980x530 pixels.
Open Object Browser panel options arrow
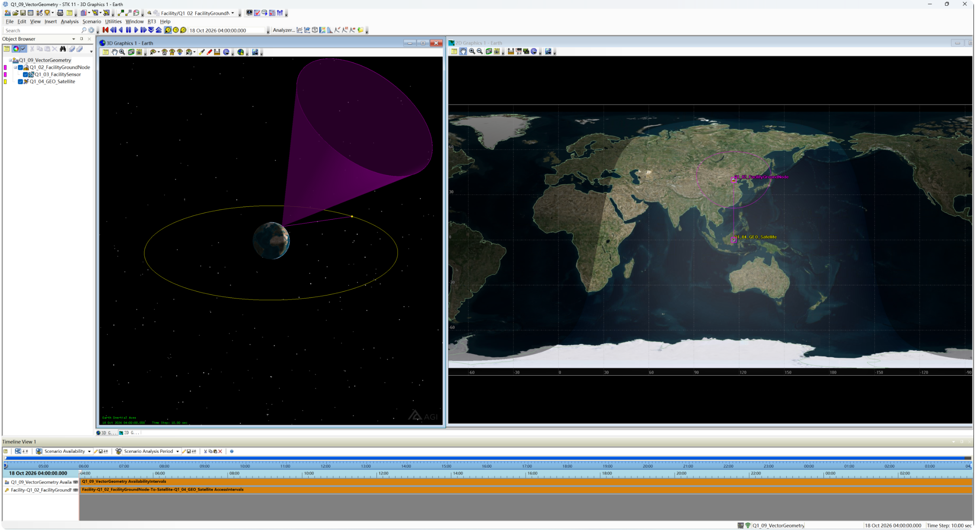coord(73,39)
